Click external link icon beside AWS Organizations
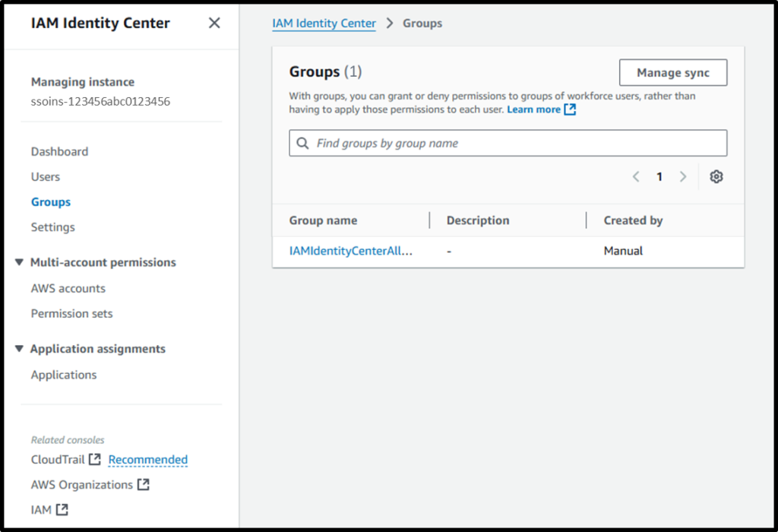This screenshot has height=532, width=778. 144,484
